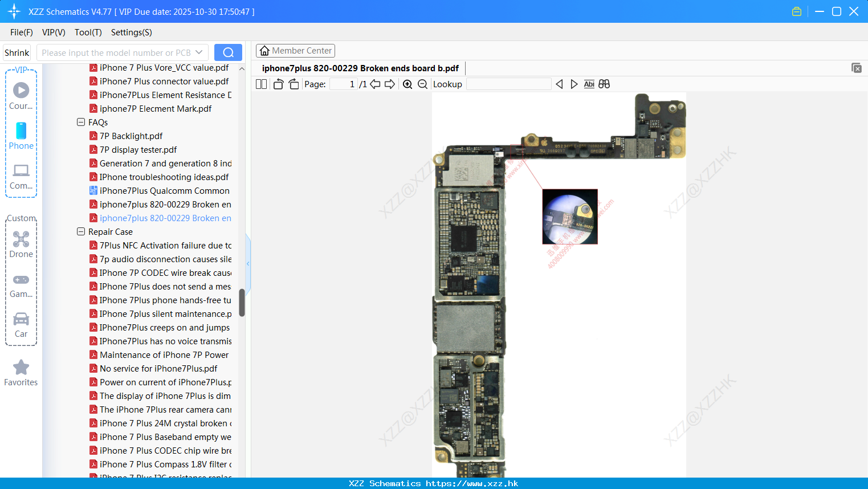This screenshot has height=489, width=868.
Task: Open the Settings(S) menu
Action: (132, 32)
